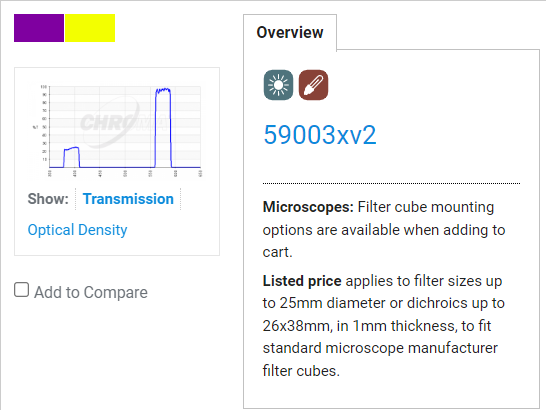The image size is (546, 410).
Task: Click the bold Listed price text
Action: click(x=302, y=281)
